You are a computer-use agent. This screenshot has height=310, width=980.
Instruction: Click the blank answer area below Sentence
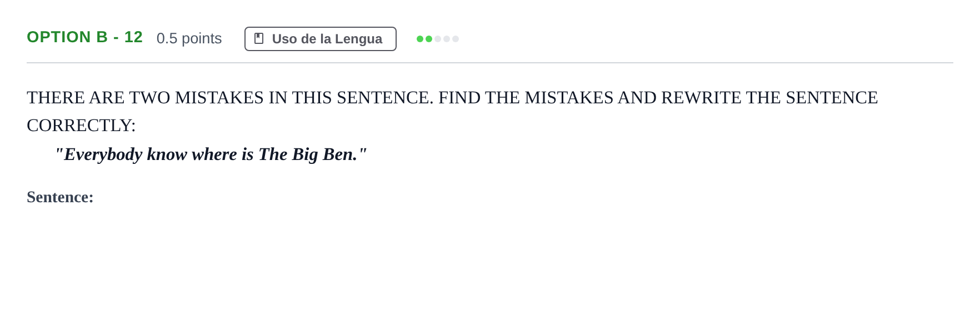[489, 250]
